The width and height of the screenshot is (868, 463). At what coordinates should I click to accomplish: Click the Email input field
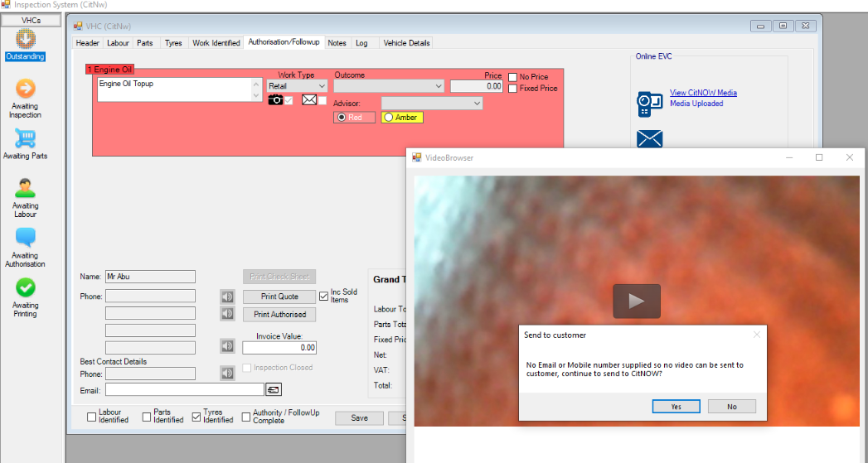click(185, 390)
